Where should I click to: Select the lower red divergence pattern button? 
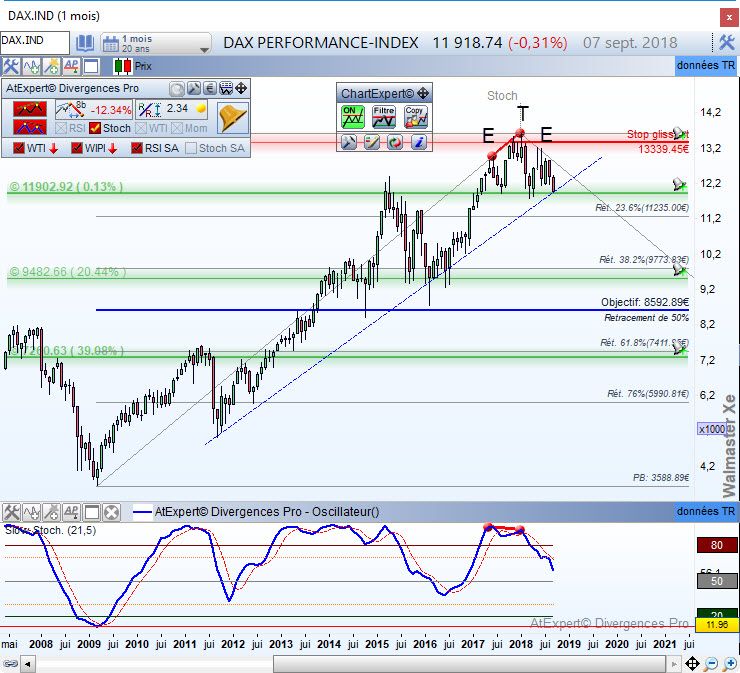(x=30, y=127)
